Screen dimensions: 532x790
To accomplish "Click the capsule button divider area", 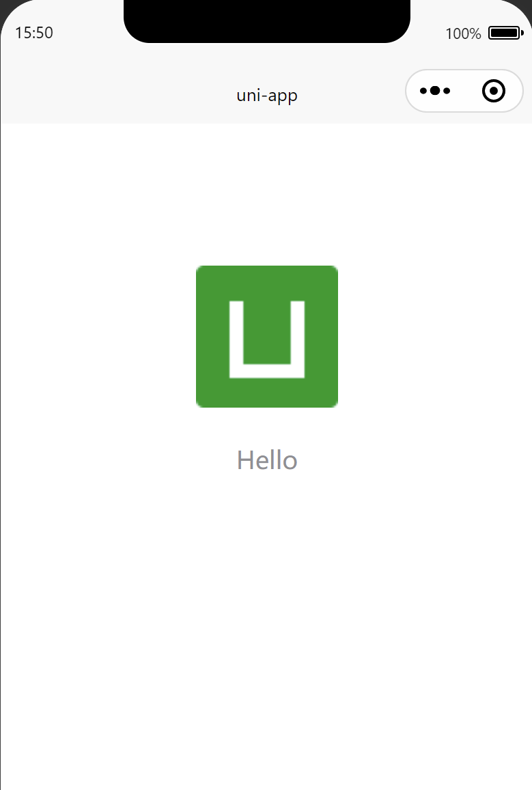I will click(x=464, y=91).
